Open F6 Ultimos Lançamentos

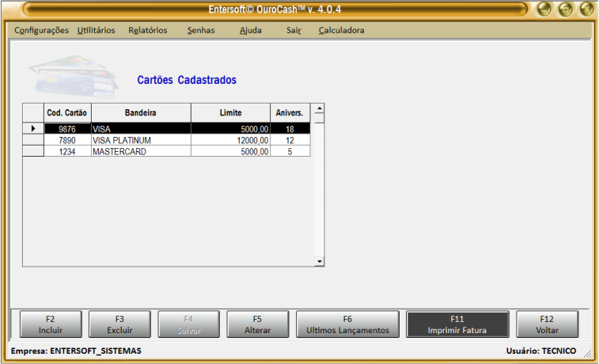tap(347, 324)
